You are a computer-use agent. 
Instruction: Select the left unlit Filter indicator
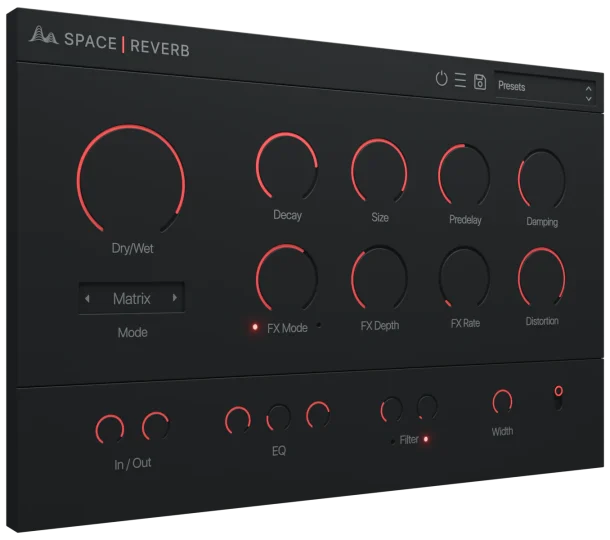tap(392, 441)
